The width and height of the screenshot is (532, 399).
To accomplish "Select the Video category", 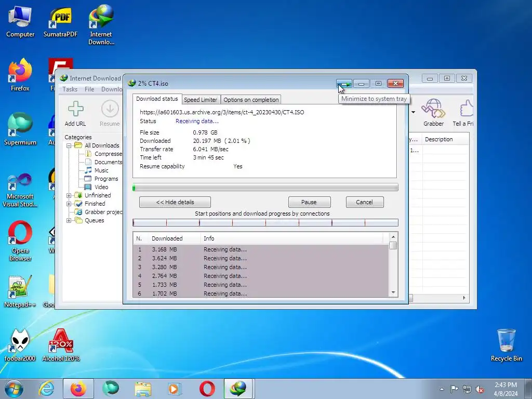I will 96,187.
